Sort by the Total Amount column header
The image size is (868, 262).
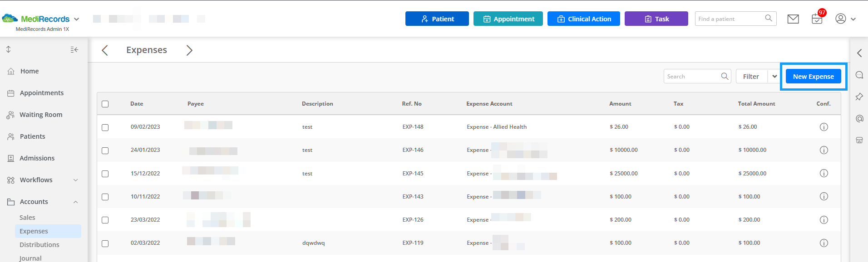756,104
